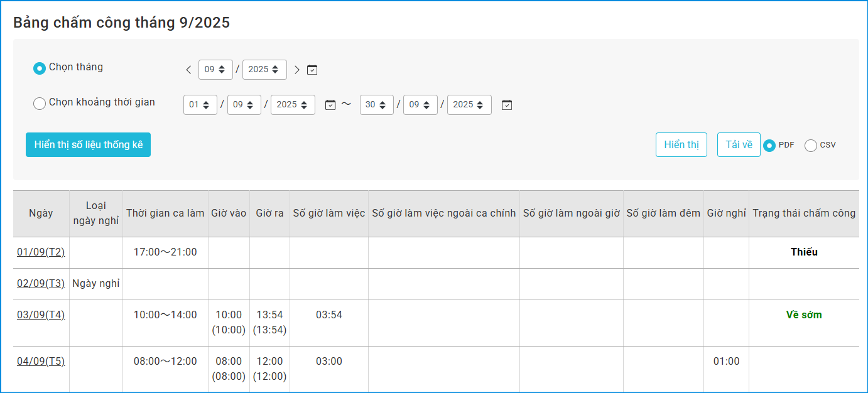Image resolution: width=868 pixels, height=393 pixels.
Task: Select 'Chọn khoảng thời gian' radio option
Action: pyautogui.click(x=40, y=103)
